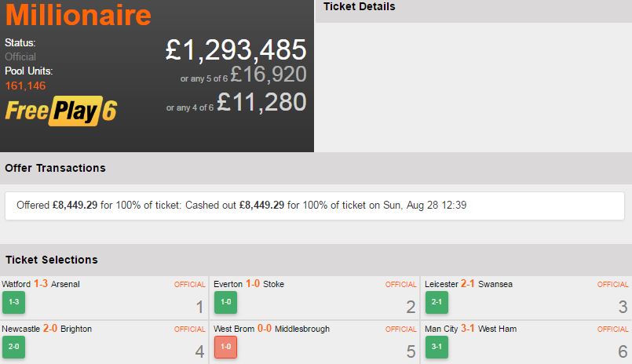Click the FreePlay 6 logo
Screen dimensions: 632x364
(60, 111)
